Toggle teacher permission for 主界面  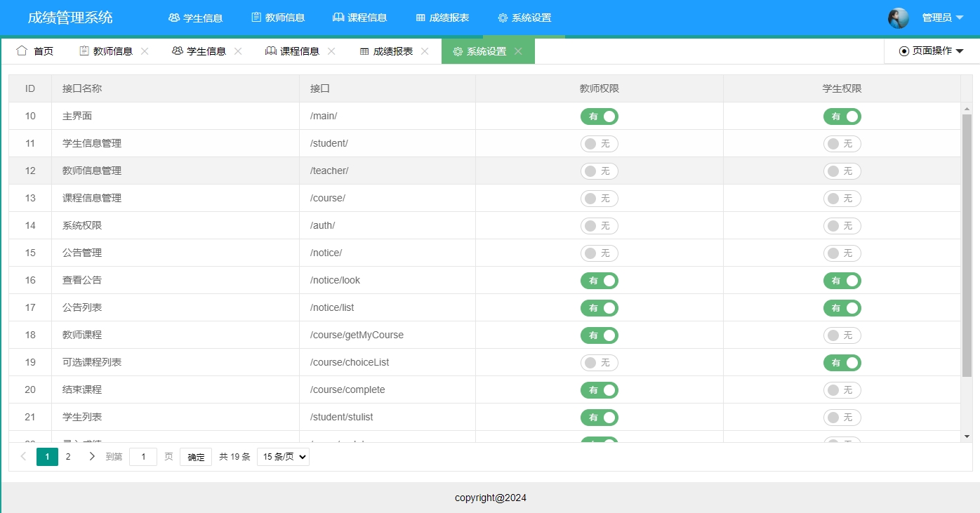point(600,116)
